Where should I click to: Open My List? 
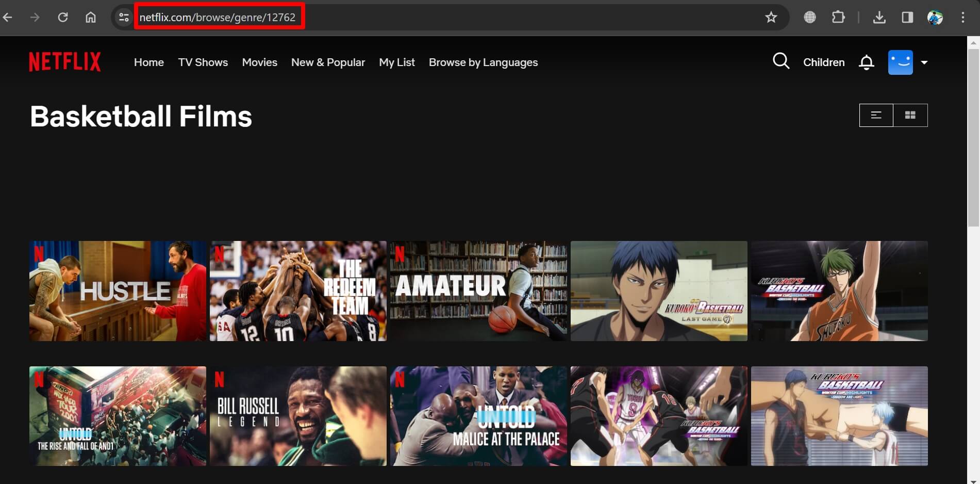coord(397,62)
